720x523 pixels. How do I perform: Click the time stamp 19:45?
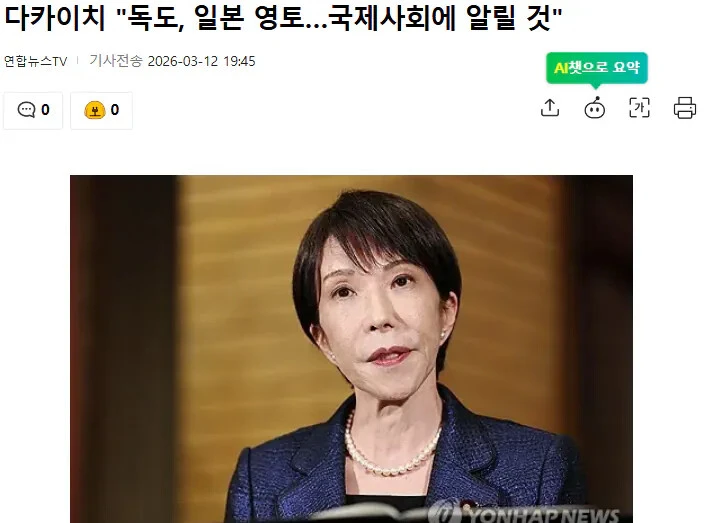[239, 61]
